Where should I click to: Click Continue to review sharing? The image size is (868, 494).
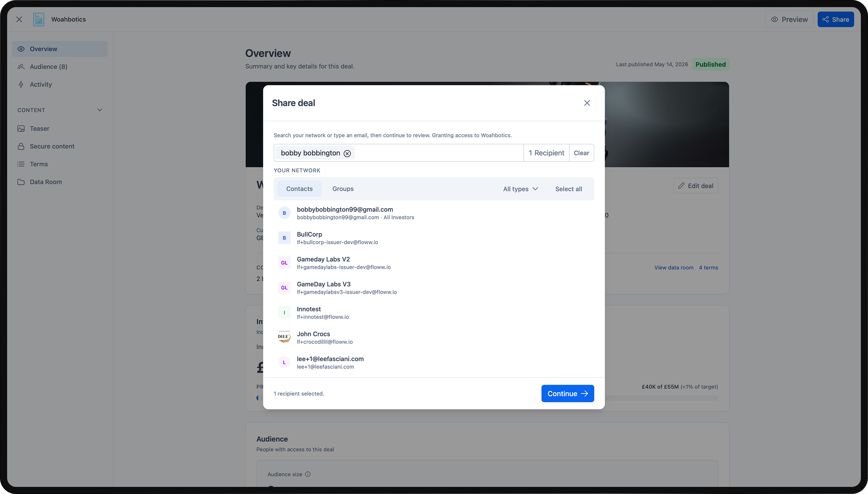coord(567,394)
